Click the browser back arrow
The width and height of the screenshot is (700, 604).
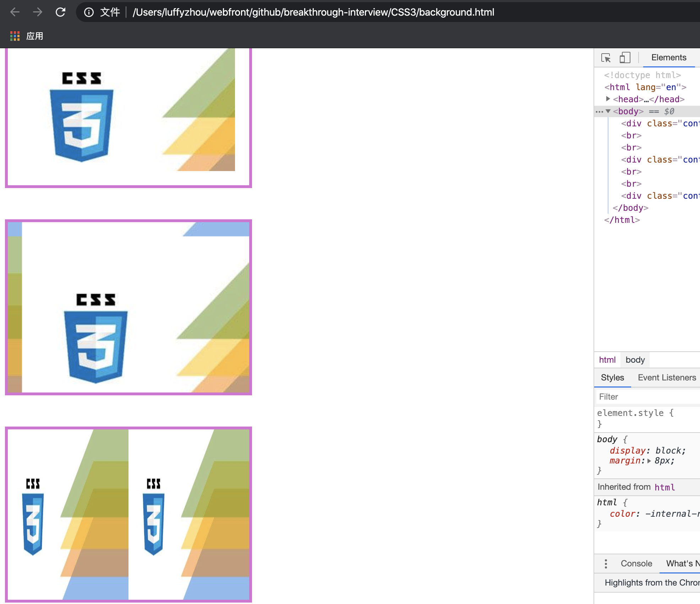15,12
